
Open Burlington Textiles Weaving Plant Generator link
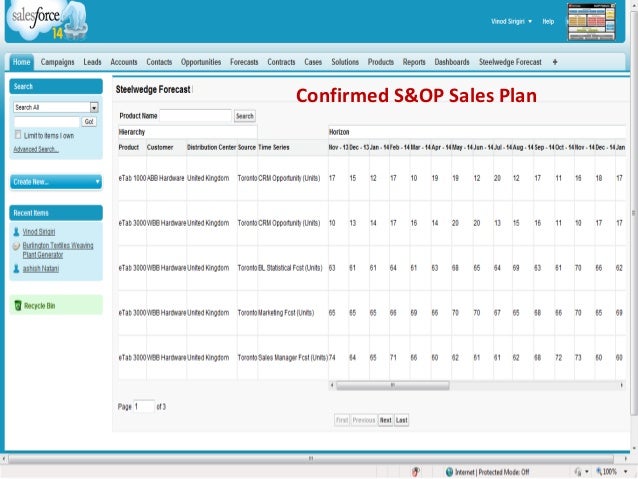tap(58, 250)
